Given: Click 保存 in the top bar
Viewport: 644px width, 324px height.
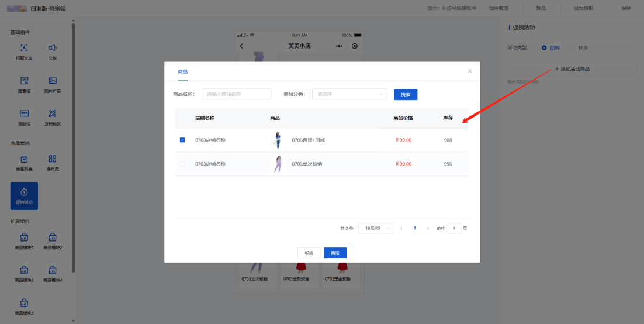Looking at the screenshot, I should point(626,8).
